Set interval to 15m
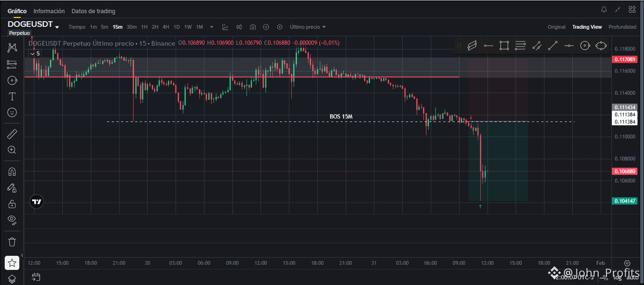The height and width of the screenshot is (285, 644). tap(117, 27)
